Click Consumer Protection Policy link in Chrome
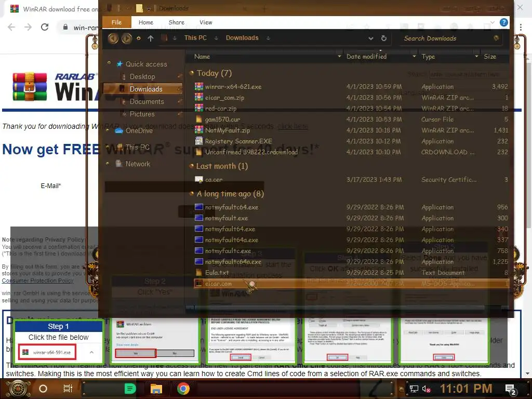The width and height of the screenshot is (532, 399). click(x=37, y=281)
